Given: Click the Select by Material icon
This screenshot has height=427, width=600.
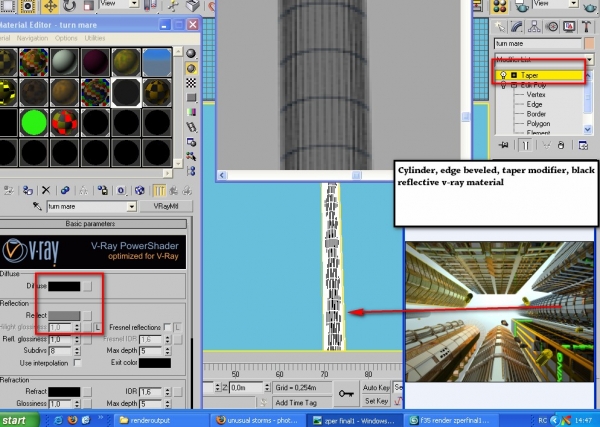Looking at the screenshot, I should click(x=191, y=156).
